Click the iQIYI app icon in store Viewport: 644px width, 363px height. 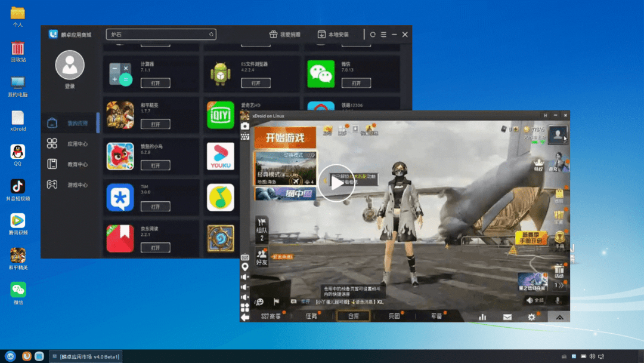pos(221,115)
